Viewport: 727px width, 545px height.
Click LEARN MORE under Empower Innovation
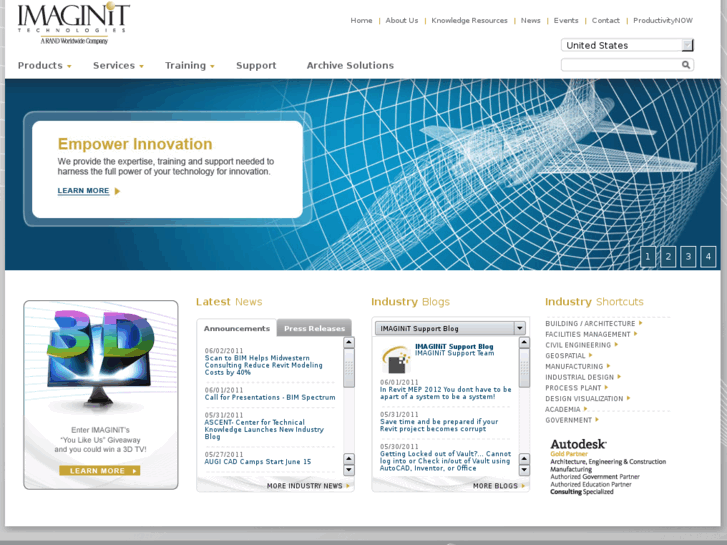pos(83,191)
